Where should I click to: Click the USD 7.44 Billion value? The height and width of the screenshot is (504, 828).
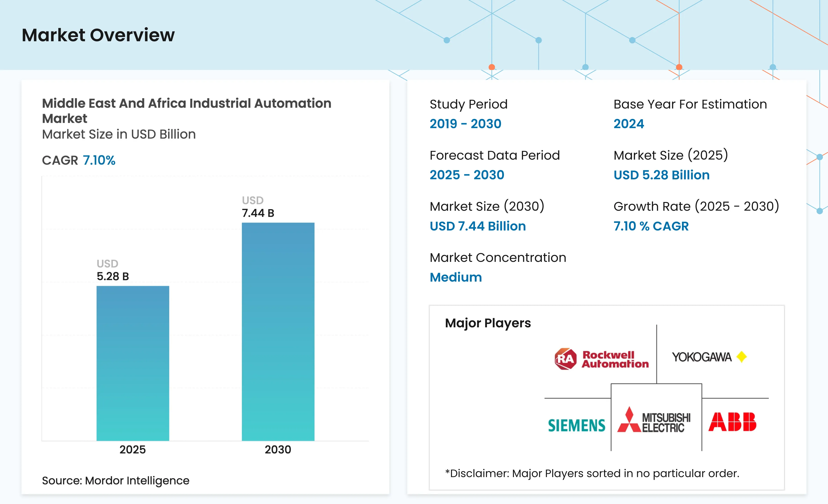coord(478,226)
